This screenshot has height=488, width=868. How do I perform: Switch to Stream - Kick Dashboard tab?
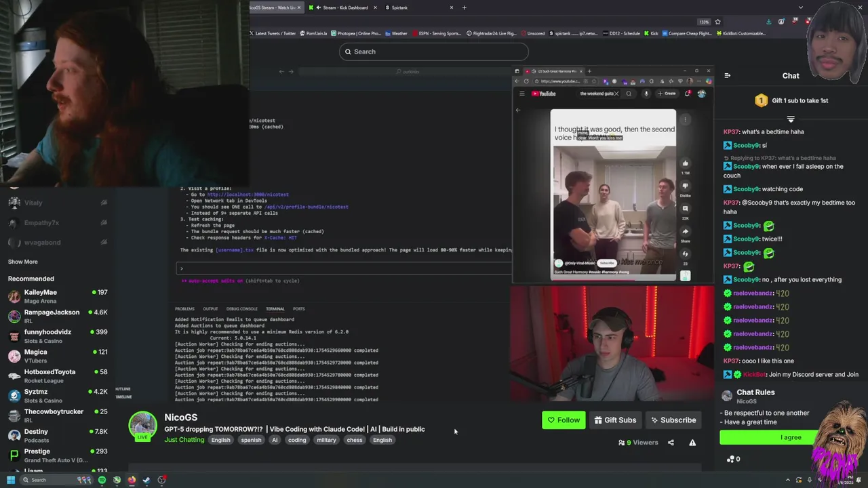[x=345, y=7]
